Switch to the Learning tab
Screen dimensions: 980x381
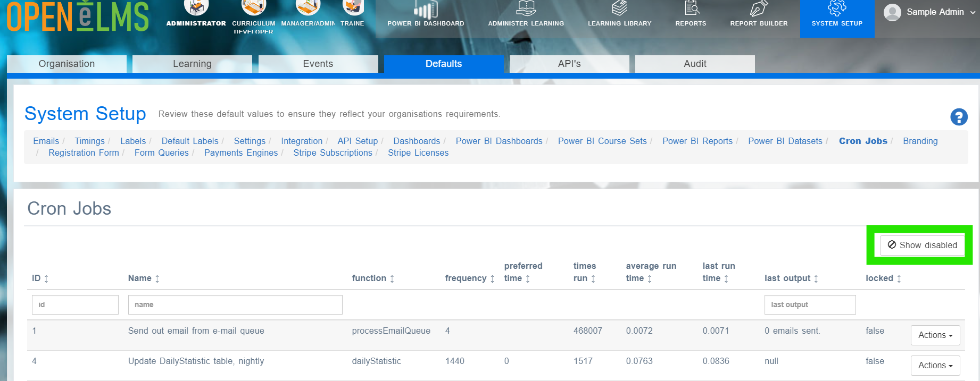(192, 64)
